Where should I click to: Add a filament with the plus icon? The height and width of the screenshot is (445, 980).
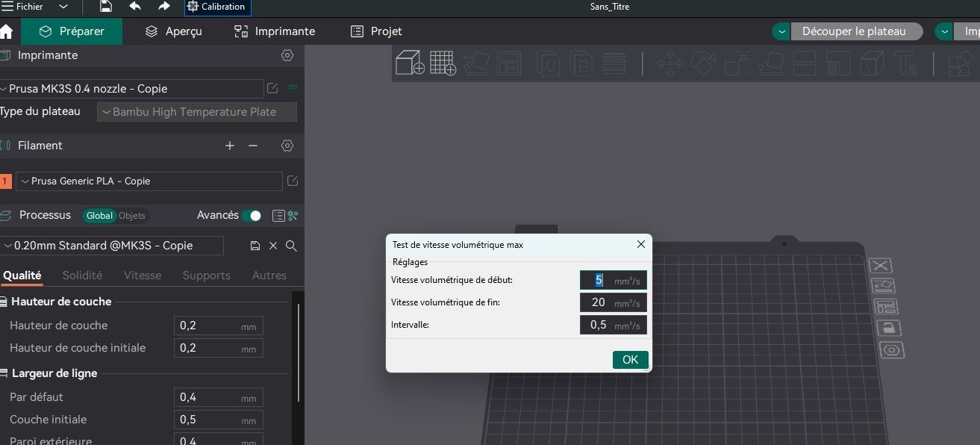tap(230, 146)
